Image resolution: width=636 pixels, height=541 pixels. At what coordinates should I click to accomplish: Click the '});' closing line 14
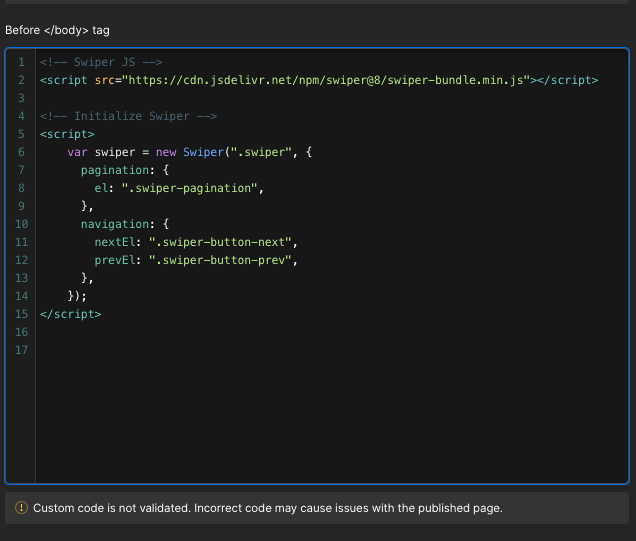pyautogui.click(x=77, y=296)
